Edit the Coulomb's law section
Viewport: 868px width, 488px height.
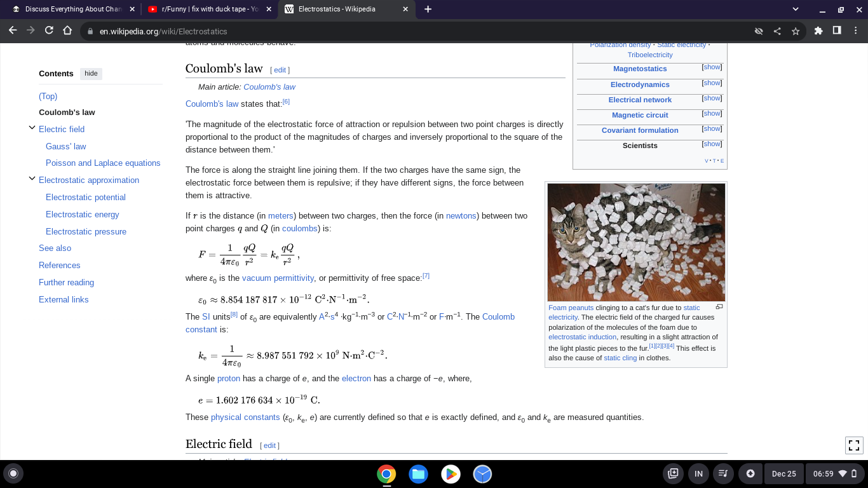coord(280,70)
